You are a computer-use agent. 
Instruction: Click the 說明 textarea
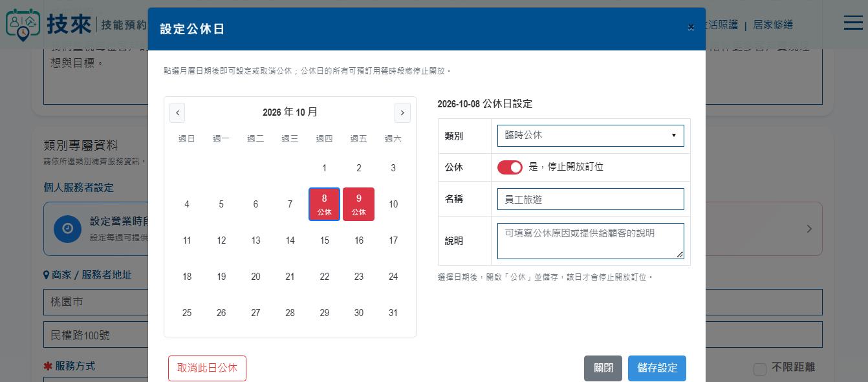click(591, 241)
